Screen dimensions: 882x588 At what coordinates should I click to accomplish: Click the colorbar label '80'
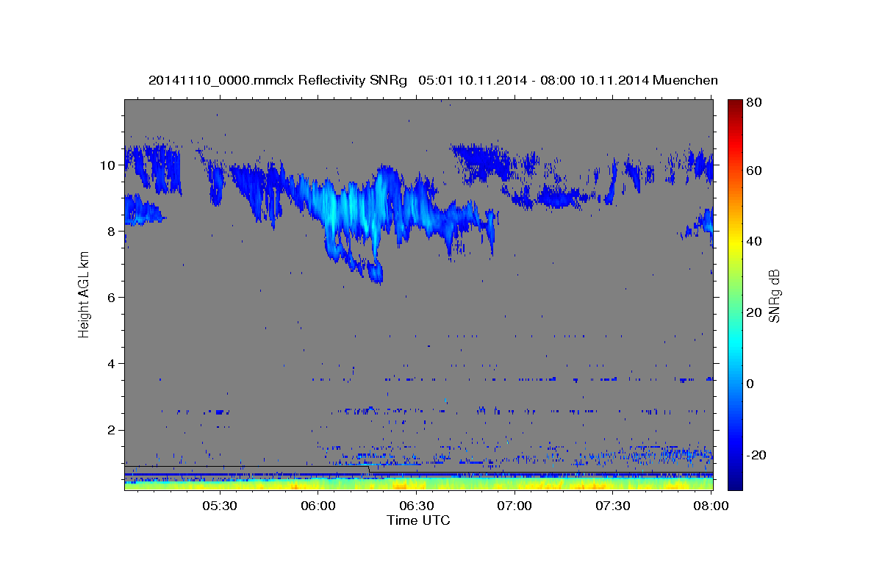(753, 103)
